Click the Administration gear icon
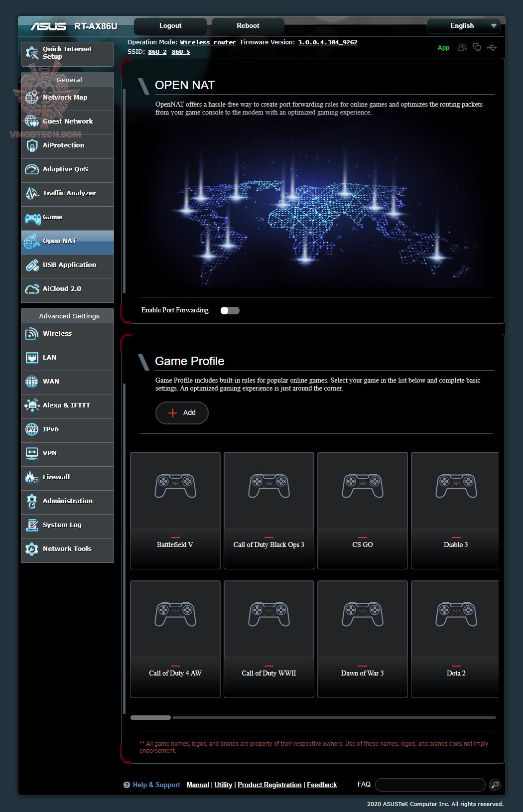523x812 pixels. pos(32,501)
